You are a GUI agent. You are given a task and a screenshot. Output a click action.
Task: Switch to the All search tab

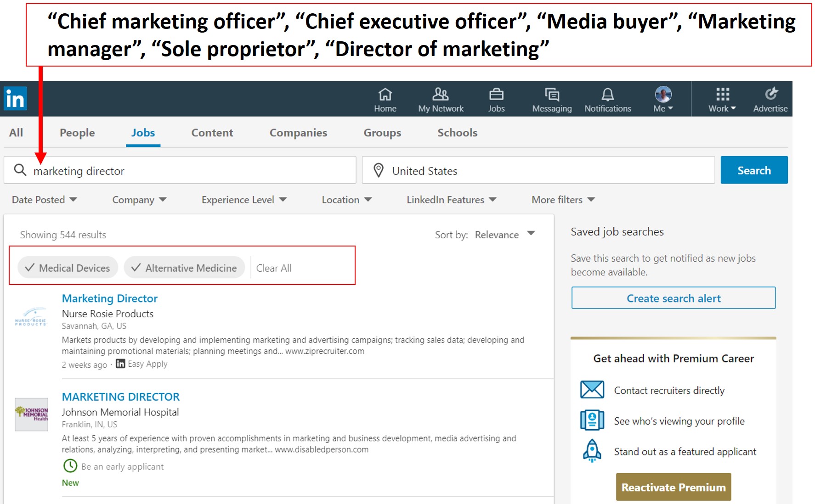tap(16, 133)
